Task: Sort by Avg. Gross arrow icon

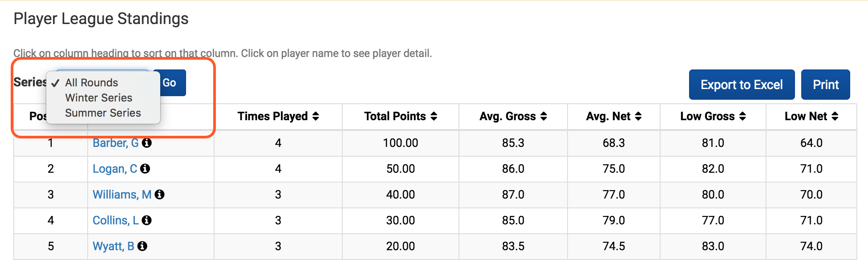Action: point(544,116)
